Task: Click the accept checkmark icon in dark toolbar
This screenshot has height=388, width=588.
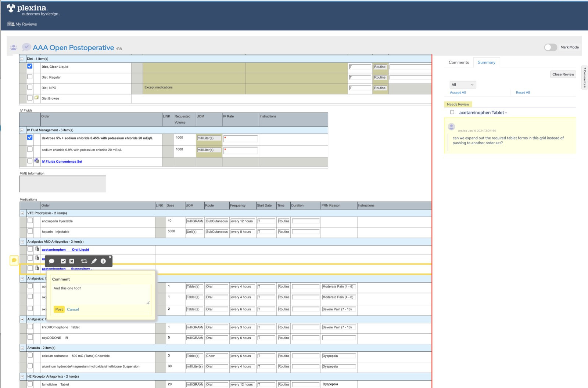Action: [63, 261]
